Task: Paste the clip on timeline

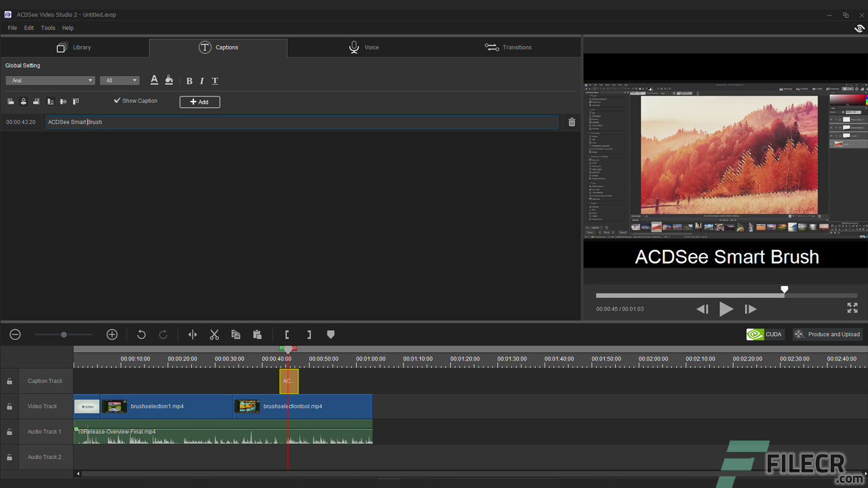Action: [x=257, y=334]
